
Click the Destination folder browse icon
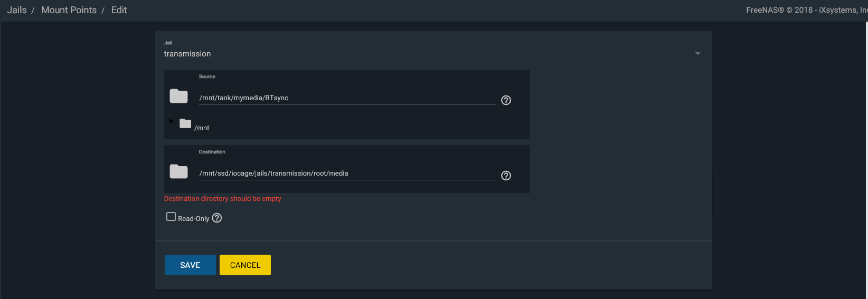click(178, 171)
